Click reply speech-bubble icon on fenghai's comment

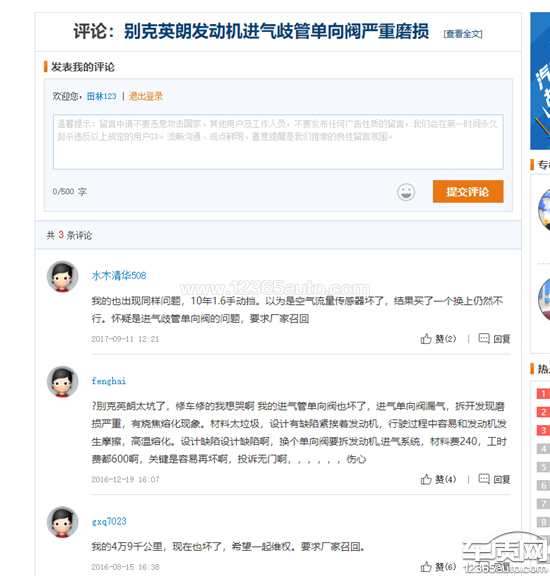pos(484,479)
